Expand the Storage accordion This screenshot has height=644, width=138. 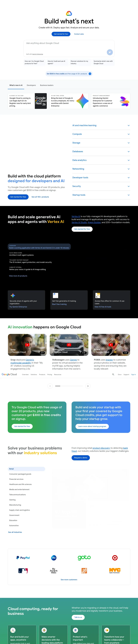[x=101, y=143]
